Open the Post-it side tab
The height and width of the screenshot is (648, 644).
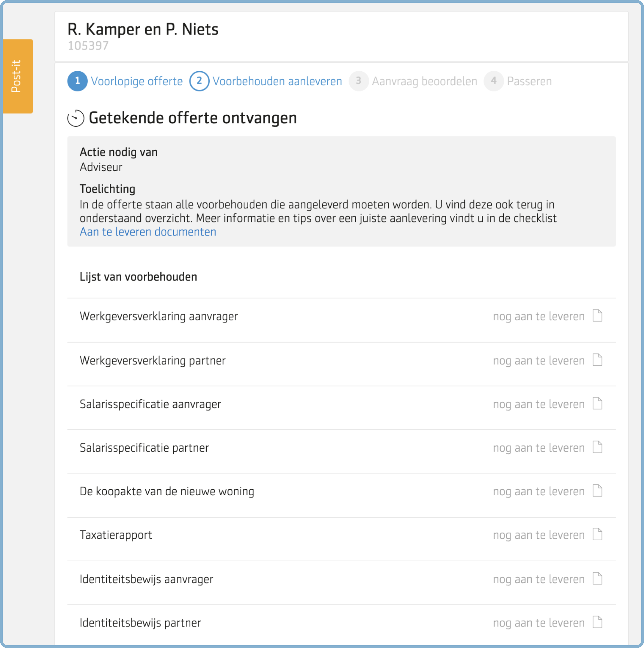coord(18,76)
